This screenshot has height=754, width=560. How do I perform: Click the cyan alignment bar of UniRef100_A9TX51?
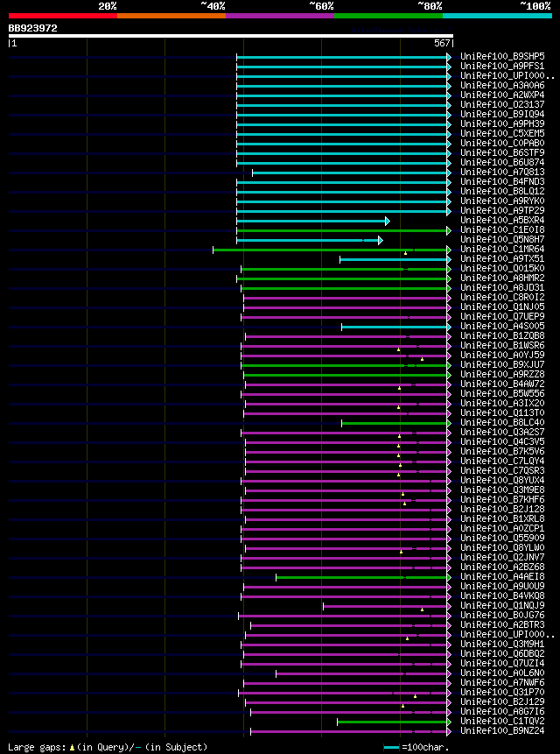click(395, 260)
